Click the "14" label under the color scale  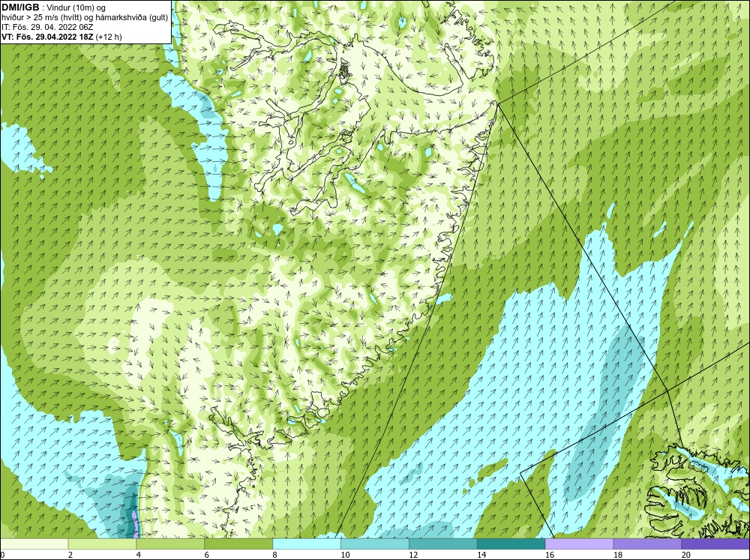[x=481, y=555]
